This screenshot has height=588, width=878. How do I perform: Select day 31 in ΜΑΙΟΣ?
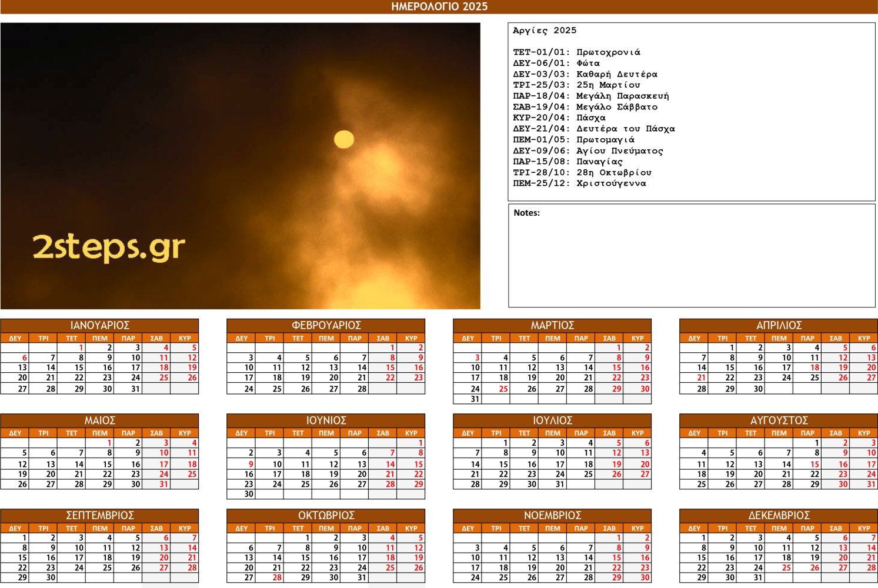[x=156, y=485]
